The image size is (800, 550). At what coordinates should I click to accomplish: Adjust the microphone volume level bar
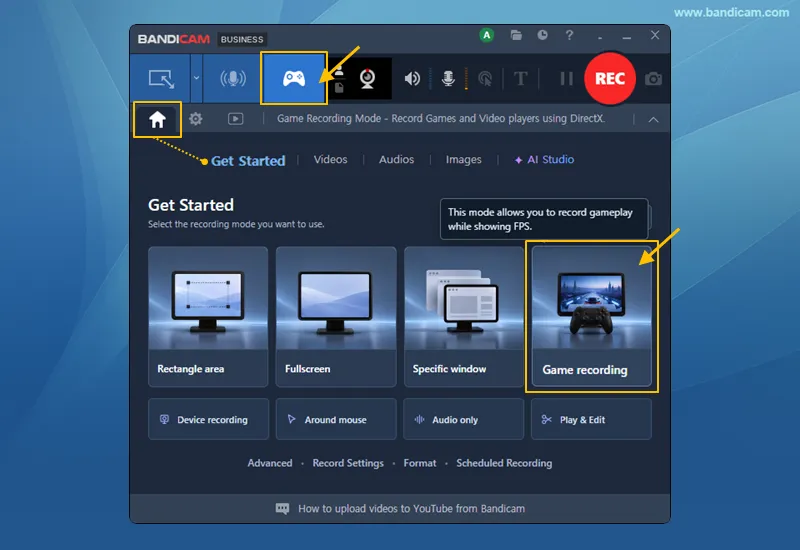(x=466, y=79)
